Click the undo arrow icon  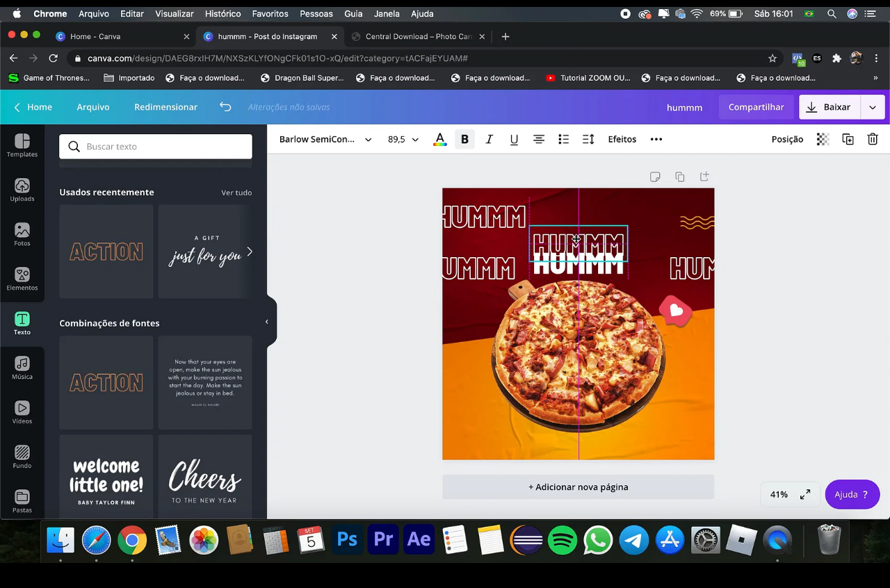(225, 107)
